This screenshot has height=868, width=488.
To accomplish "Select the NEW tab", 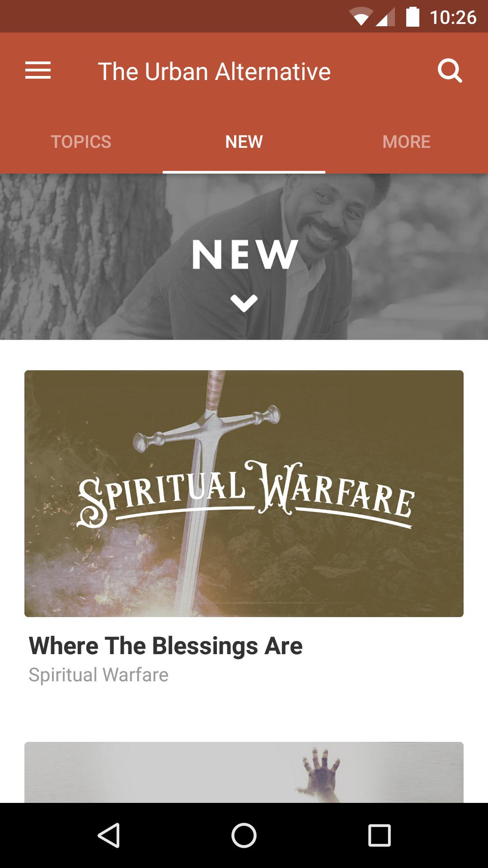I will (x=244, y=142).
